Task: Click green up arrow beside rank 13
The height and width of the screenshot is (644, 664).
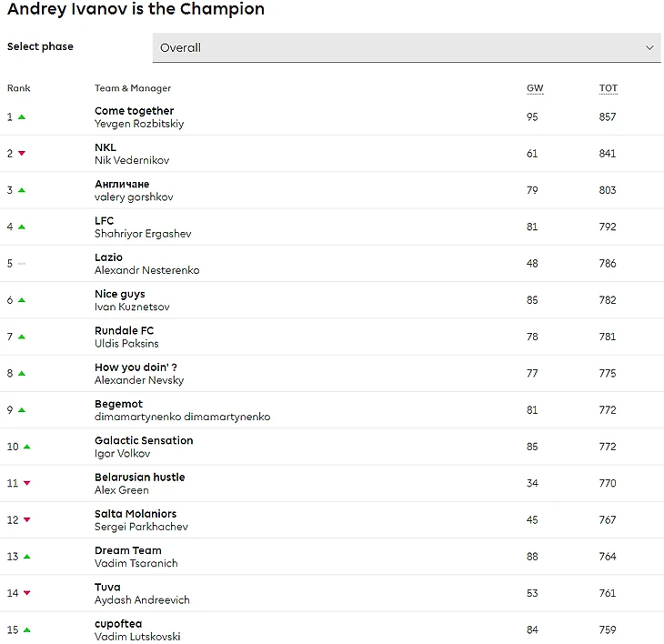Action: 27,557
